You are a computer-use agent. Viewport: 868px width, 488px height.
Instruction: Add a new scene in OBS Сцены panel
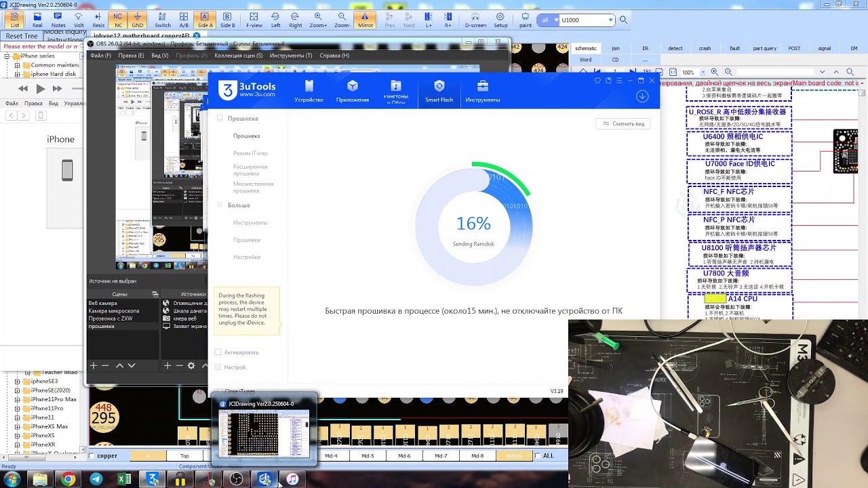coord(94,365)
